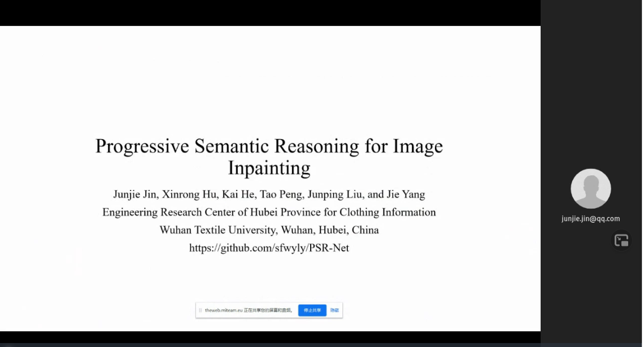Click the 正在共享您的屏幕和音频 status message
This screenshot has width=644, height=347.
point(268,310)
